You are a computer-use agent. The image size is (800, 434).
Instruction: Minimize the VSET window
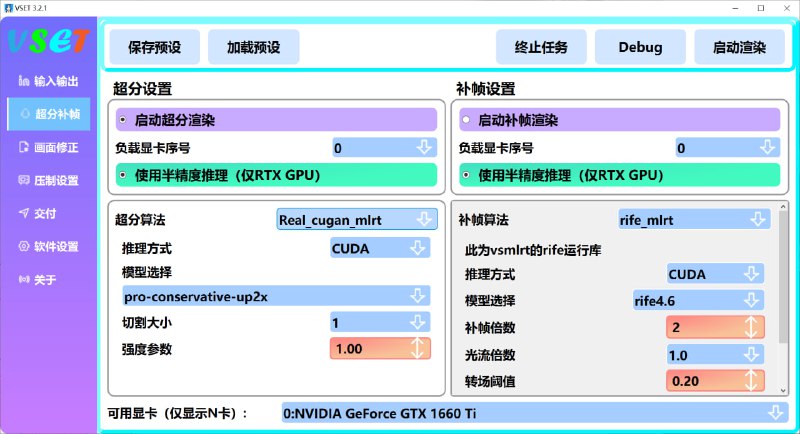tap(735, 8)
